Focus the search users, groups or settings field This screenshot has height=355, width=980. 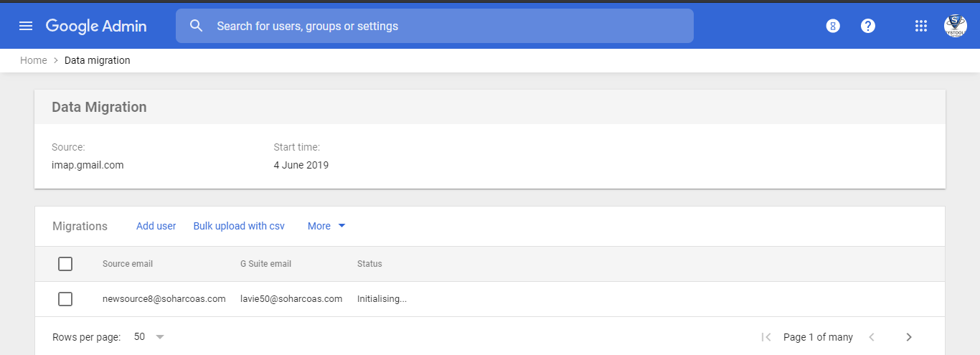(x=435, y=26)
